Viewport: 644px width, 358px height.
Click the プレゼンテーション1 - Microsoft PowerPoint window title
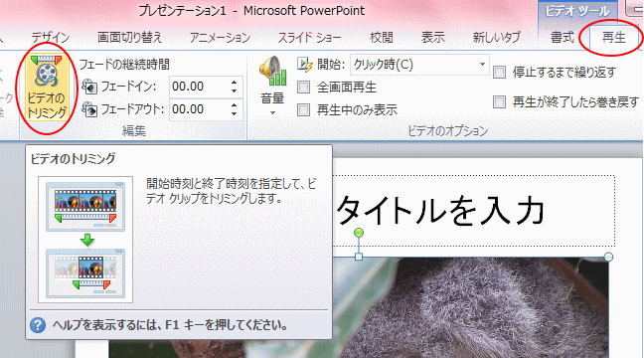click(x=251, y=11)
